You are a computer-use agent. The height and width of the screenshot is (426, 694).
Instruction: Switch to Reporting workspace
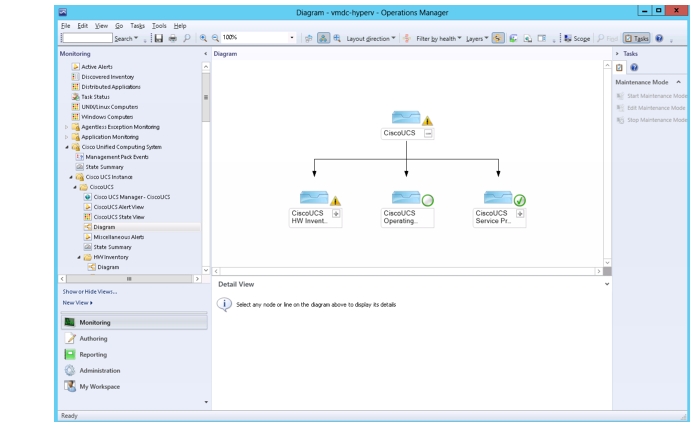pyautogui.click(x=134, y=355)
